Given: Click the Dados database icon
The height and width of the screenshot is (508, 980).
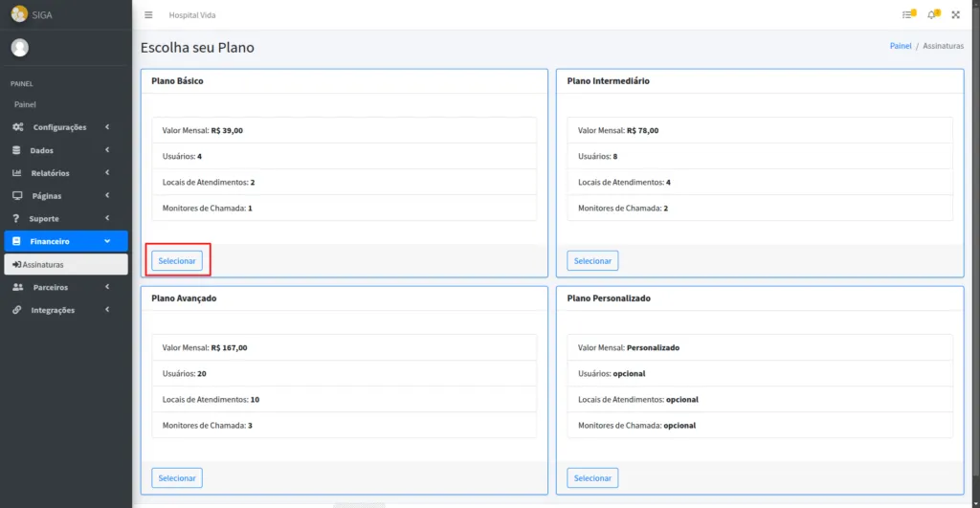Looking at the screenshot, I should [x=17, y=150].
